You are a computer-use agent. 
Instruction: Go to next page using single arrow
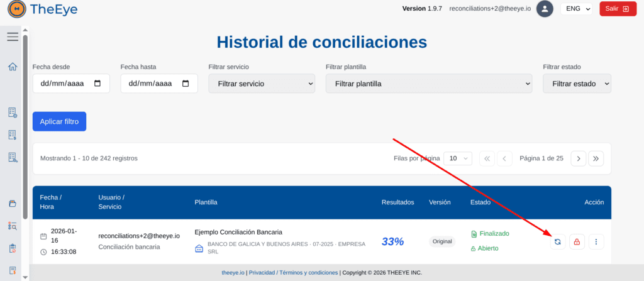click(578, 158)
